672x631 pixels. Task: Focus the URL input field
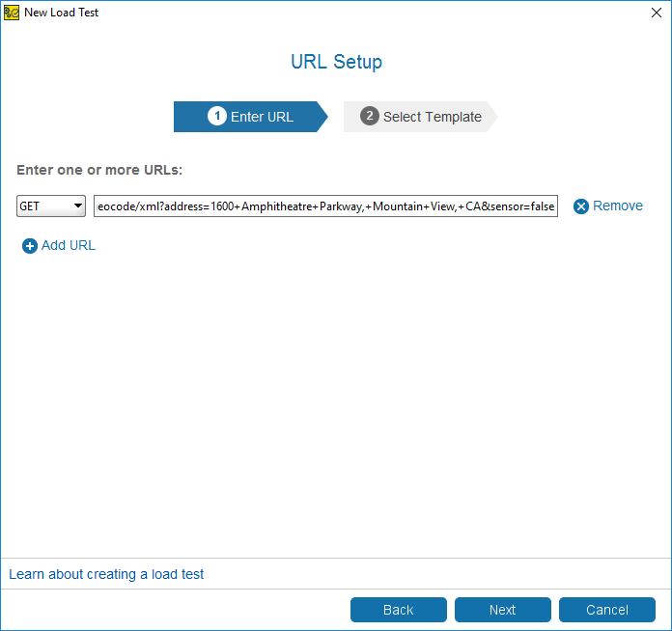[325, 206]
